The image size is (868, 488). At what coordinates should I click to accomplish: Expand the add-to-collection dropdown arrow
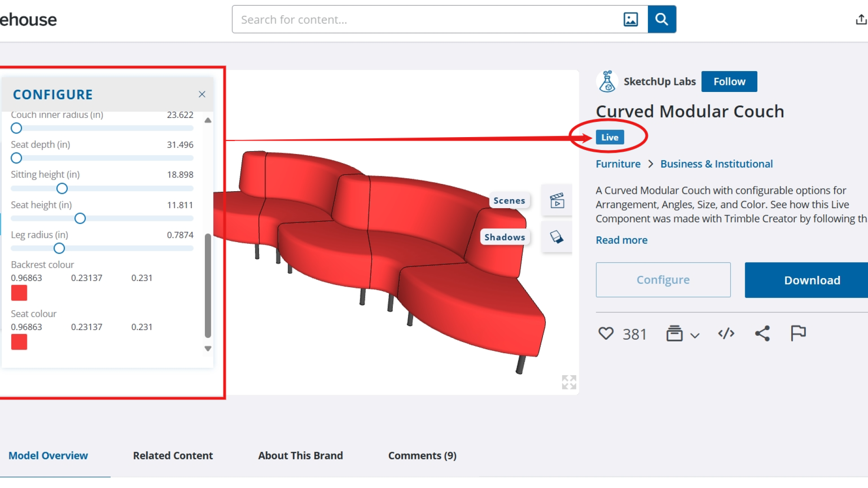pyautogui.click(x=695, y=335)
